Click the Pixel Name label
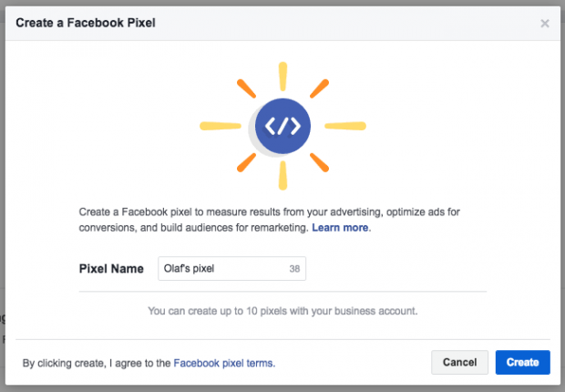 tap(111, 269)
